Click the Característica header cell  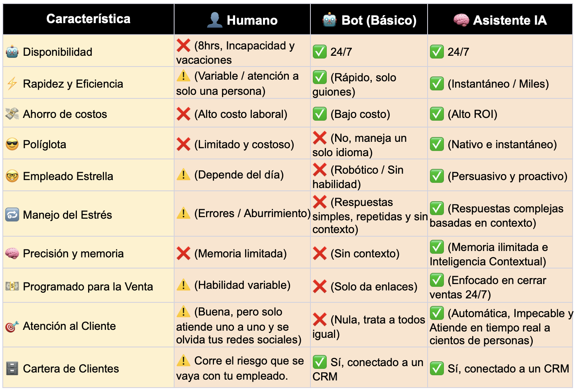(x=88, y=19)
